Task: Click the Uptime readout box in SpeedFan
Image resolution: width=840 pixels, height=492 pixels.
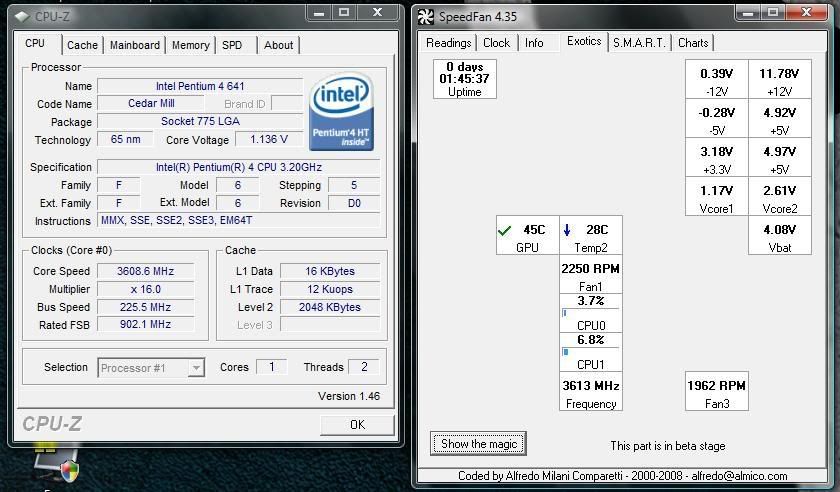Action: point(464,79)
